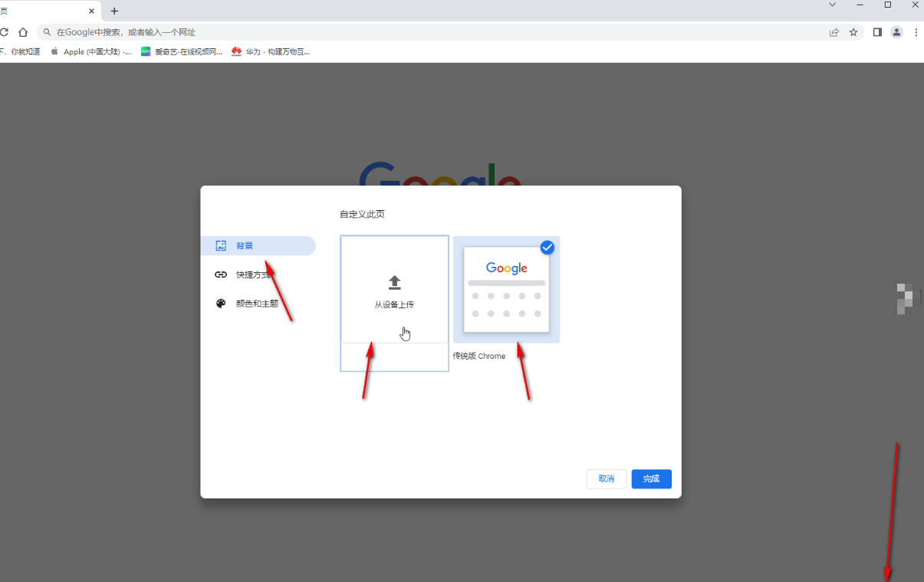
Task: Open the profile avatar icon
Action: pyautogui.click(x=896, y=32)
